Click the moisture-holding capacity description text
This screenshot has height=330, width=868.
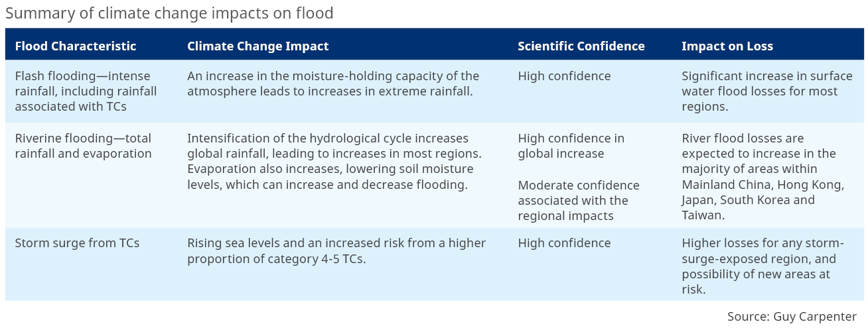pyautogui.click(x=332, y=83)
